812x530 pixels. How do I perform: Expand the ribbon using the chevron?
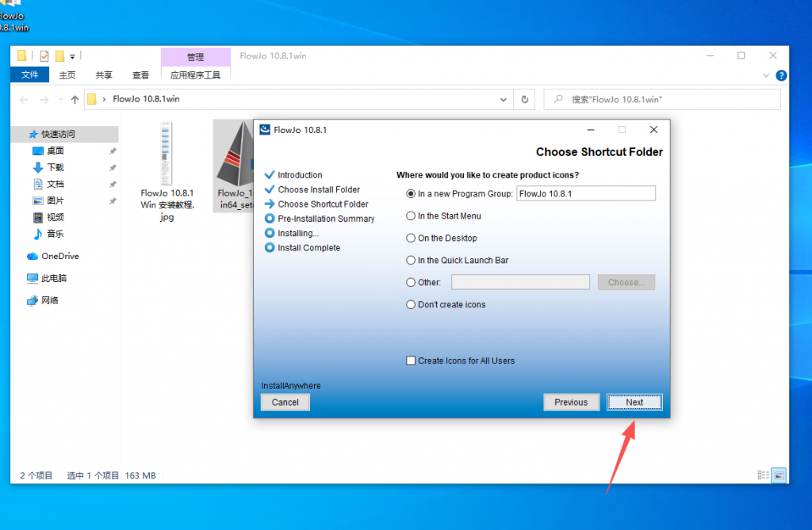click(766, 75)
